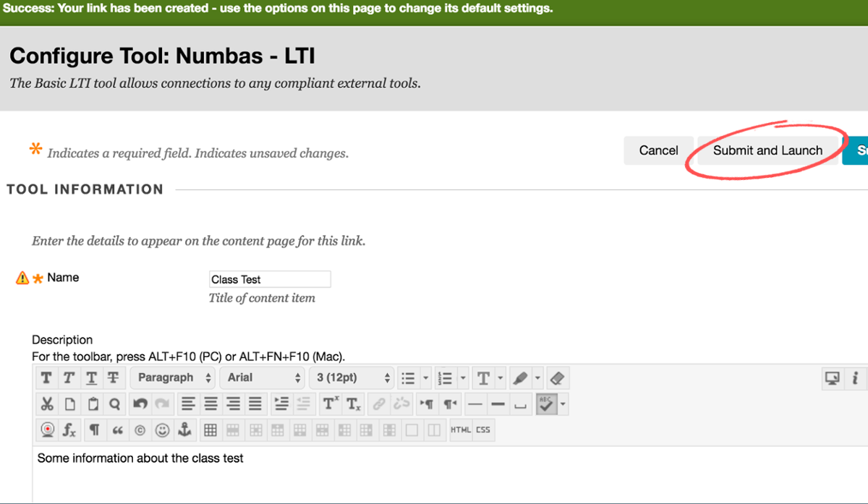Insert an emoticon using the smiley icon
The height and width of the screenshot is (504, 868).
click(x=162, y=430)
